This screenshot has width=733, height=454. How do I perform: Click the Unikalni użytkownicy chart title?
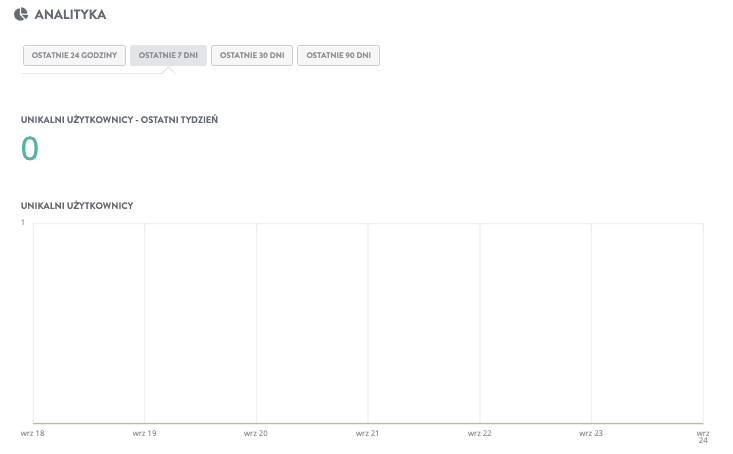pyautogui.click(x=77, y=206)
